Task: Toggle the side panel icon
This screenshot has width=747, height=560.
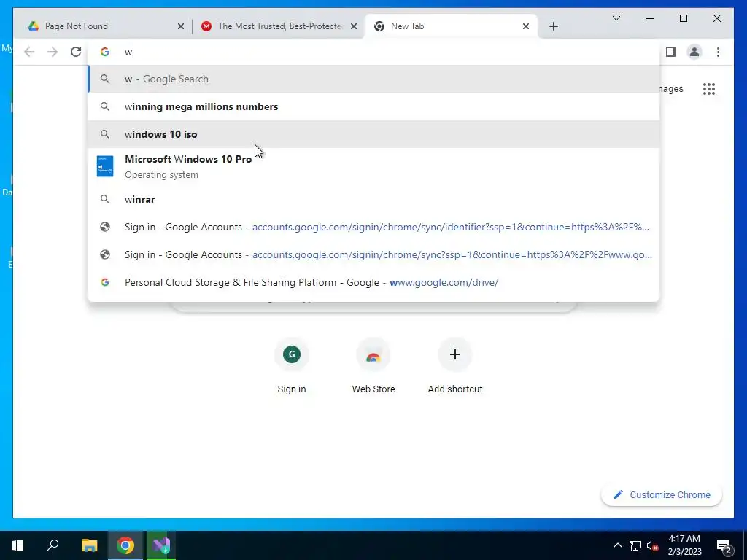Action: (x=671, y=52)
